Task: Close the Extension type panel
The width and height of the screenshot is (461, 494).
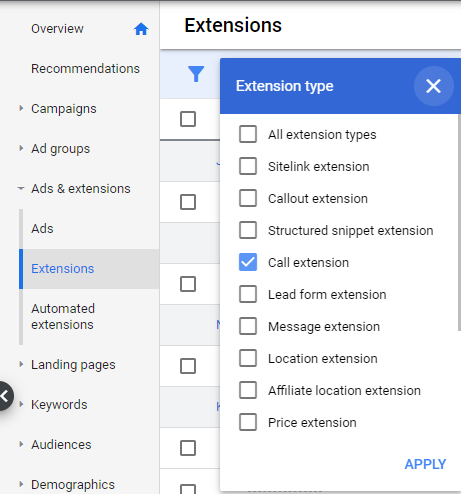Action: [433, 86]
